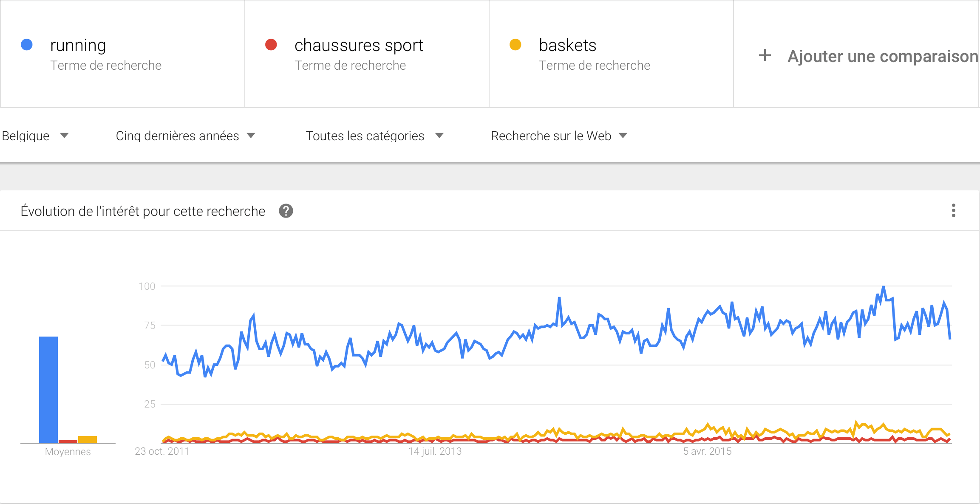
Task: Click the blue dot beside running
Action: 27,45
